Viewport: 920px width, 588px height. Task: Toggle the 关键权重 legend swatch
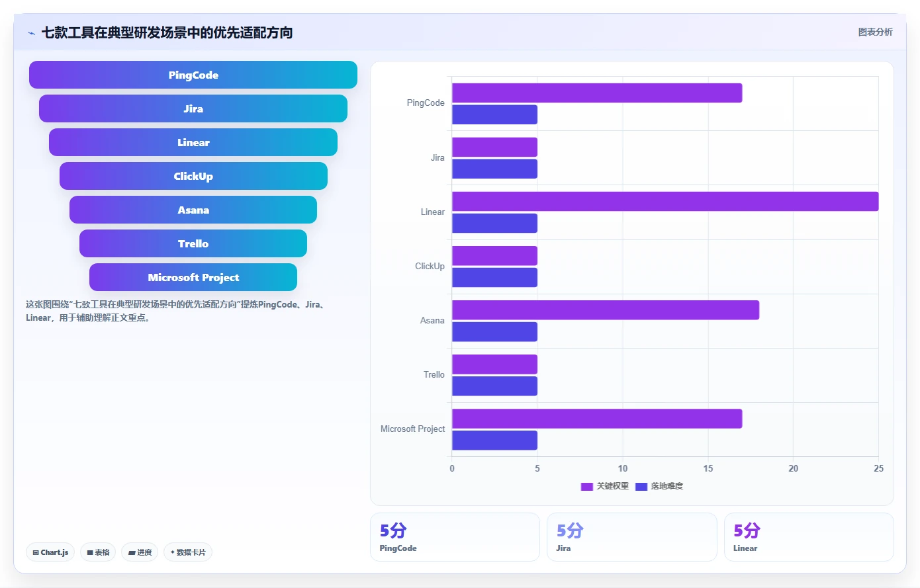586,487
